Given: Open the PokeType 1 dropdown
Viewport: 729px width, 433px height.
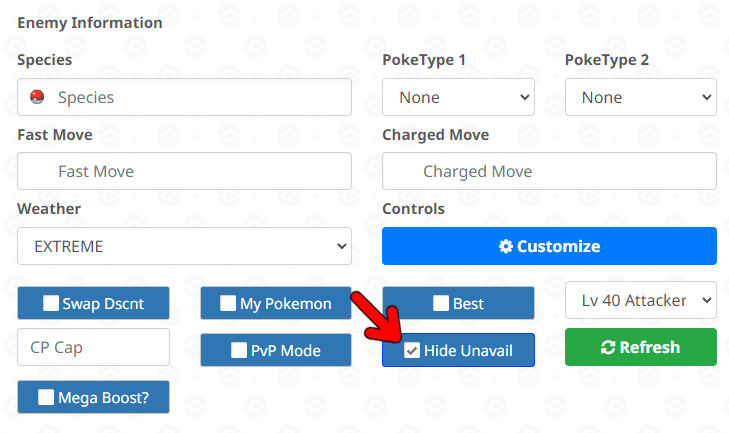Looking at the screenshot, I should [x=458, y=97].
